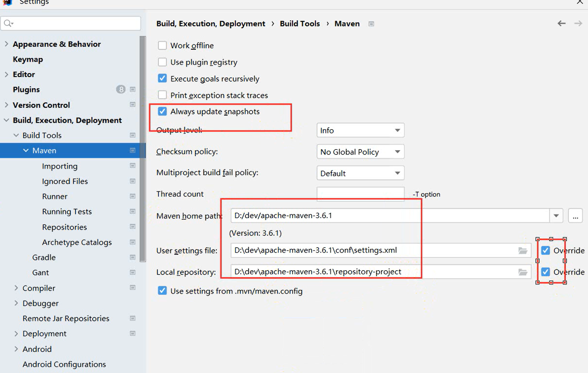Viewport: 588px width, 373px height.
Task: Click the project icon on the Plugins row
Action: [133, 89]
